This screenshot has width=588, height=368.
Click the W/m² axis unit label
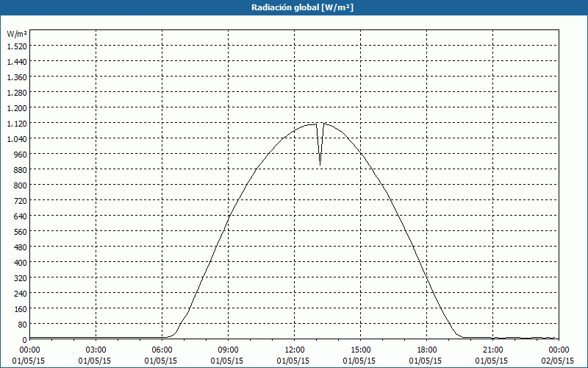click(x=17, y=34)
